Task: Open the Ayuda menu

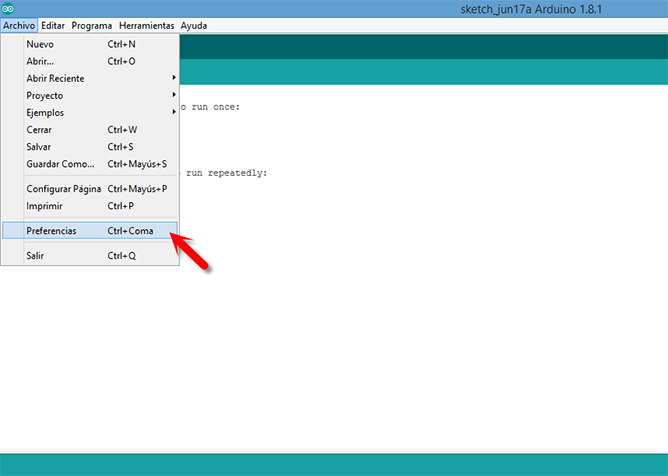Action: [x=194, y=26]
